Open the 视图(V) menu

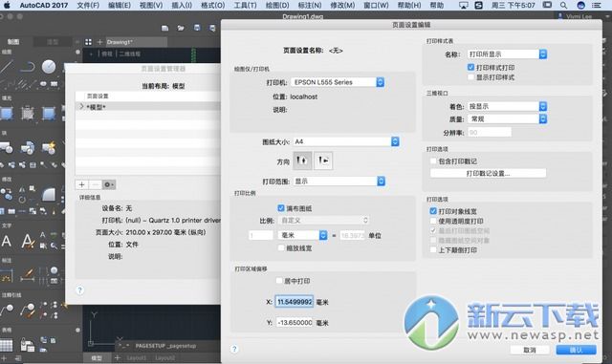click(x=151, y=5)
